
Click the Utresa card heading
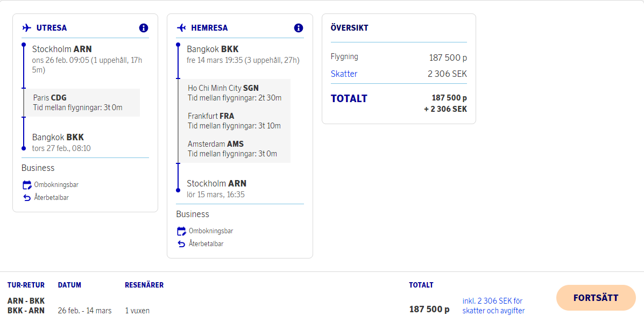pyautogui.click(x=52, y=28)
